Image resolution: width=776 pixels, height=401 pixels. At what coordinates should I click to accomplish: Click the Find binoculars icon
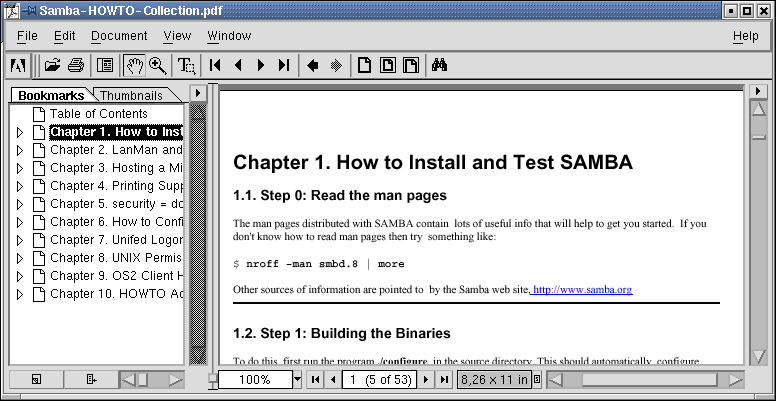coord(439,66)
